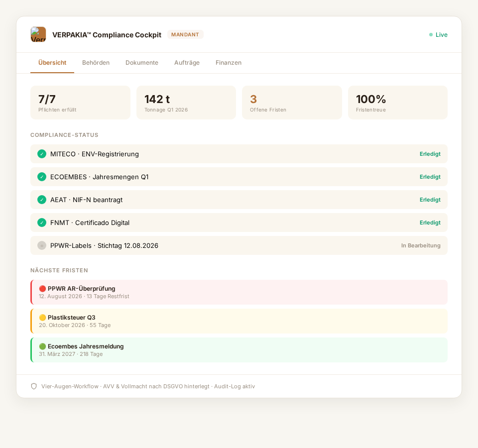Open the 142 t Tonnage Q1 2026 card
This screenshot has width=478, height=448.
186,103
